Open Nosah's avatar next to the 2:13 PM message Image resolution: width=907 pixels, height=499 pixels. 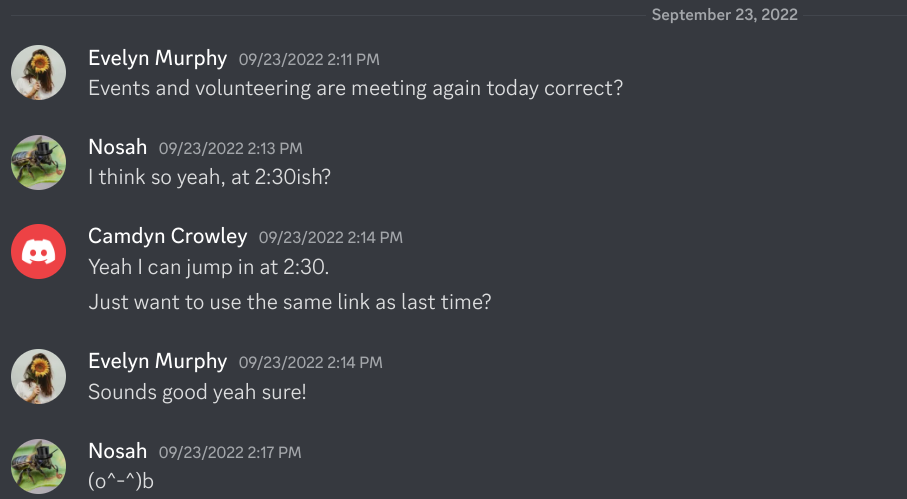coord(39,163)
